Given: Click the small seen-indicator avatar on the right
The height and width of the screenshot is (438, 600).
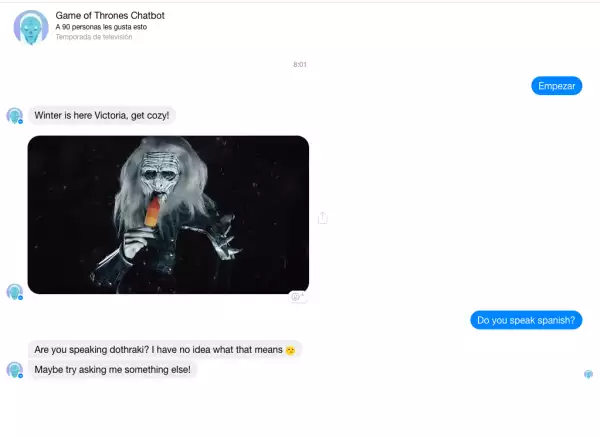Looking at the screenshot, I should [x=588, y=374].
